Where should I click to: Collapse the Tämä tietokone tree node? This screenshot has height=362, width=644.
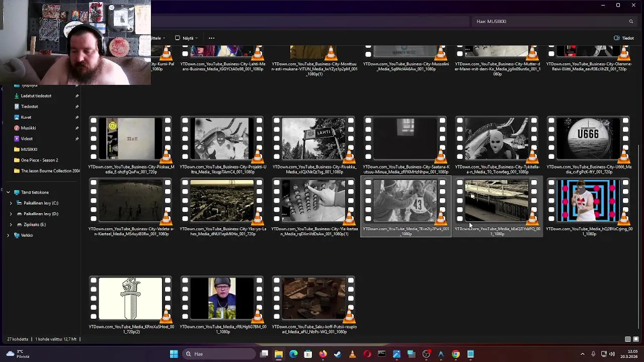pyautogui.click(x=8, y=192)
